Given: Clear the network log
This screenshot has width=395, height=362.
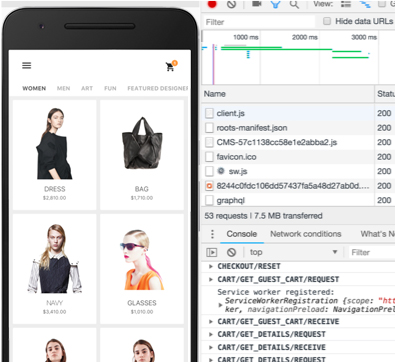Looking at the screenshot, I should [x=231, y=4].
